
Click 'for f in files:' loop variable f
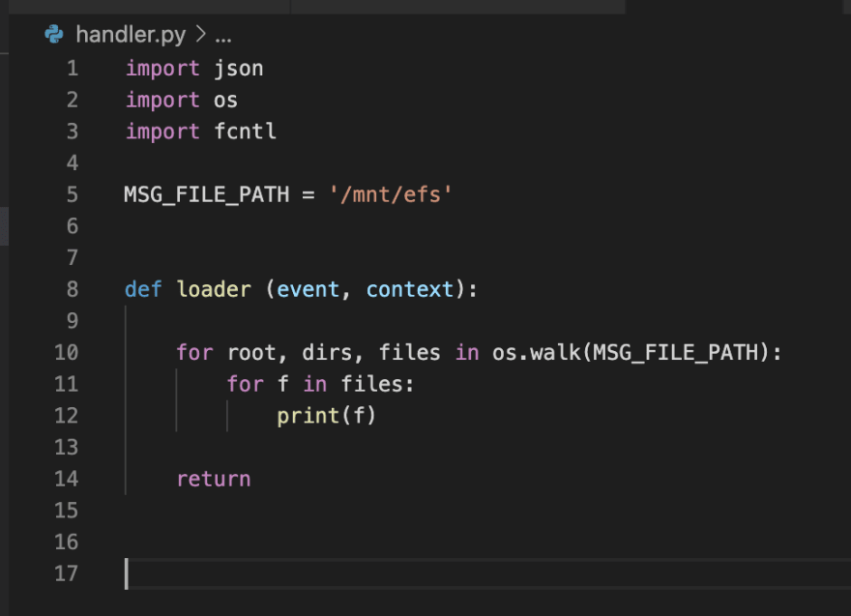pyautogui.click(x=282, y=384)
